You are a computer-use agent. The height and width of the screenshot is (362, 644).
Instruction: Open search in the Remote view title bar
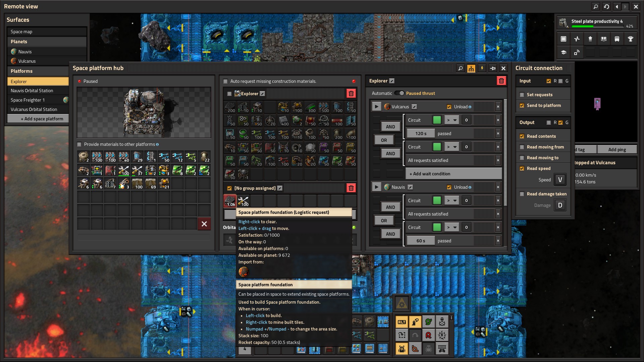click(596, 6)
